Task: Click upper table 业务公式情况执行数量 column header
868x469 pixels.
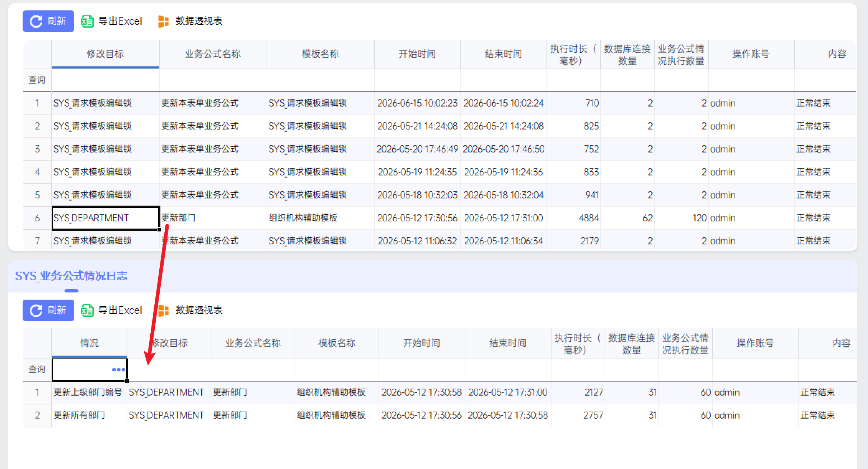Action: [x=681, y=55]
